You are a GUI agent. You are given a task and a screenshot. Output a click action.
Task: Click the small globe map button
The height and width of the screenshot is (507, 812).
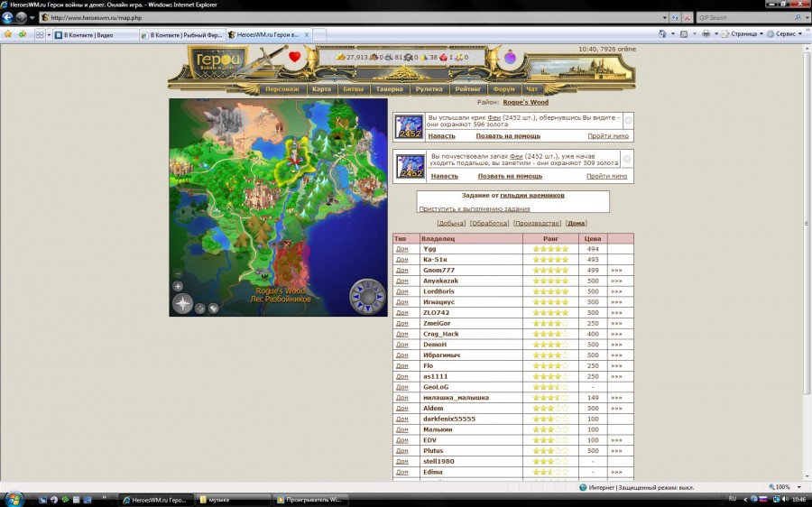tap(213, 309)
